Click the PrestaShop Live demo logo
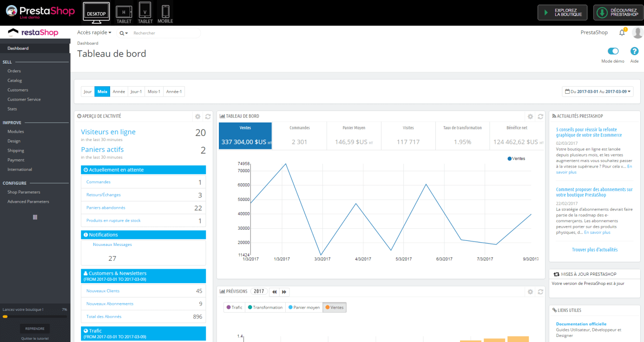This screenshot has width=644, height=342. click(x=40, y=12)
